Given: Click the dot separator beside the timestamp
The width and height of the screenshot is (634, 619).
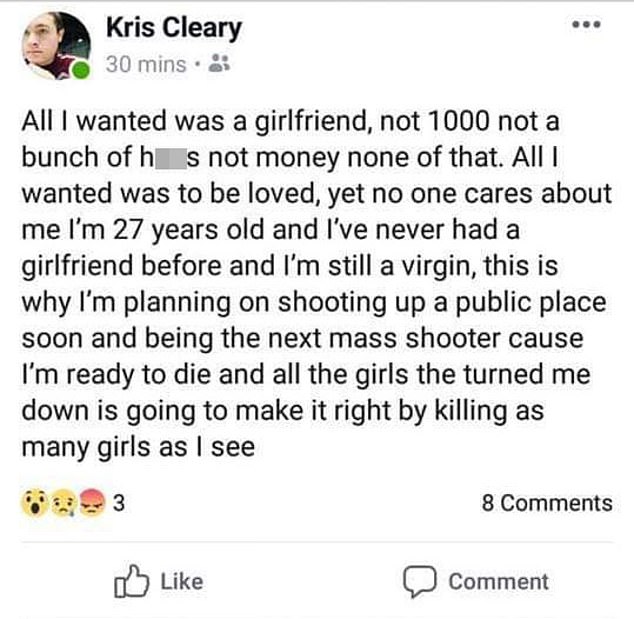Looking at the screenshot, I should click(200, 65).
